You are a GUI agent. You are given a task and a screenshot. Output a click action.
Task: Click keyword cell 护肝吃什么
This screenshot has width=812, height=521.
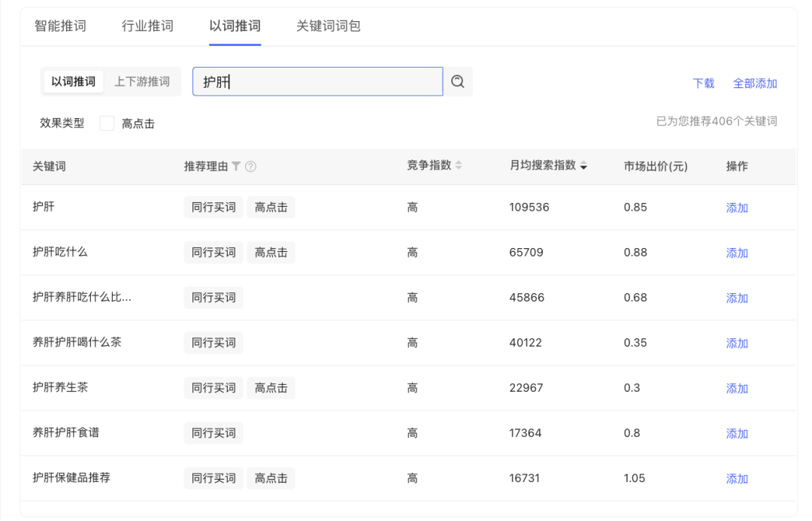point(60,252)
